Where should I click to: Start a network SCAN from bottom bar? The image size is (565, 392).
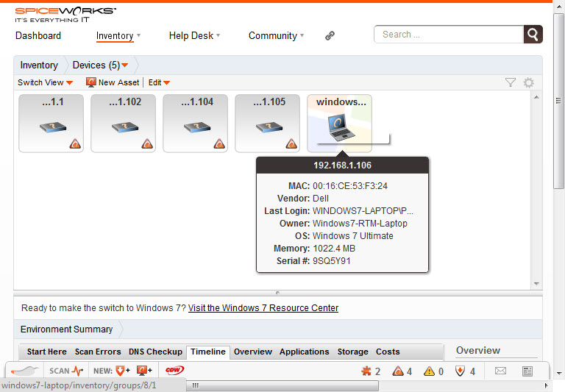pyautogui.click(x=65, y=371)
